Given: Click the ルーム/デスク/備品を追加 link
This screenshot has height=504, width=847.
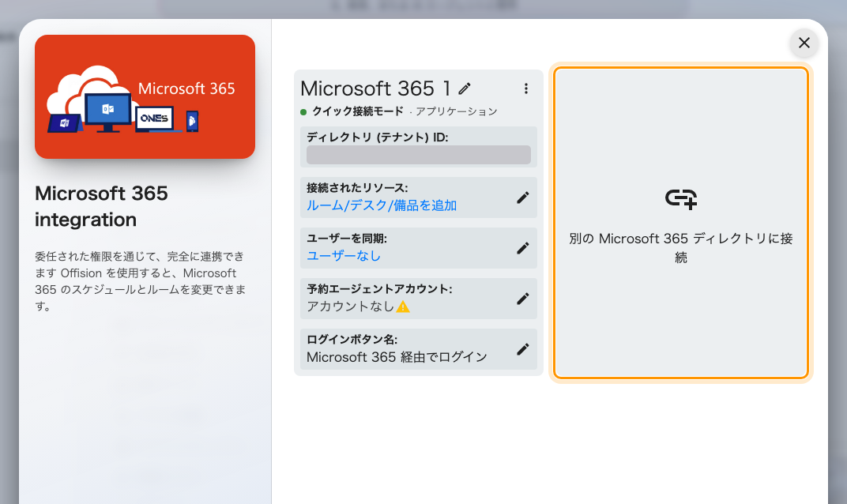Looking at the screenshot, I should [x=382, y=206].
